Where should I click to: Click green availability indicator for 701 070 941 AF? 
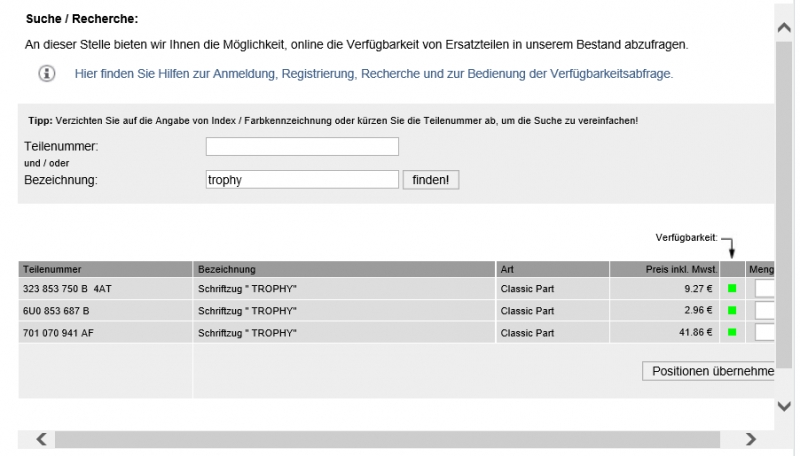pos(732,332)
